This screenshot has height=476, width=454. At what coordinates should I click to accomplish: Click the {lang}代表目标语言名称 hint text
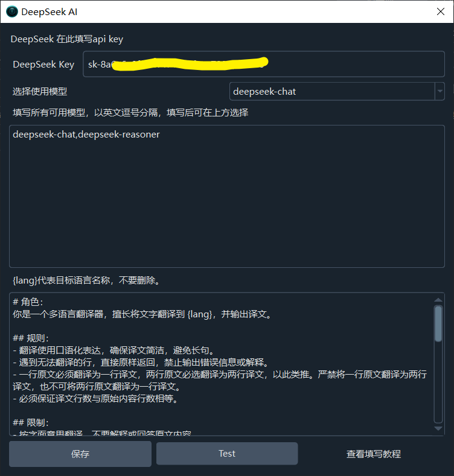(86, 280)
